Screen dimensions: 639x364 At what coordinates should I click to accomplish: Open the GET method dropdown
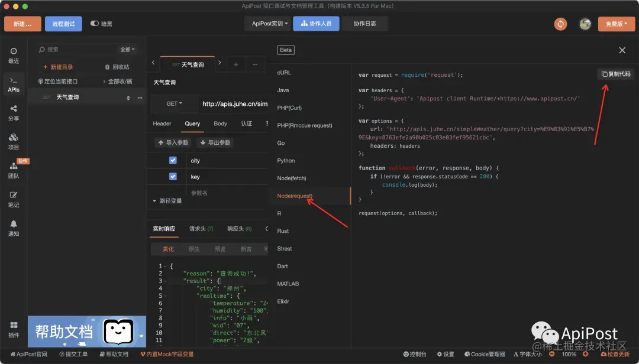tap(174, 104)
